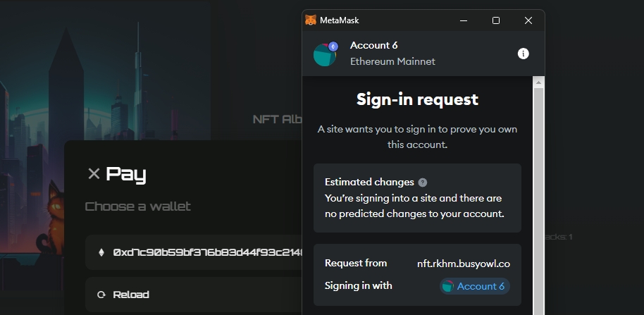Click the MetaMask fox logo in title bar
The width and height of the screenshot is (644, 315).
(311, 20)
